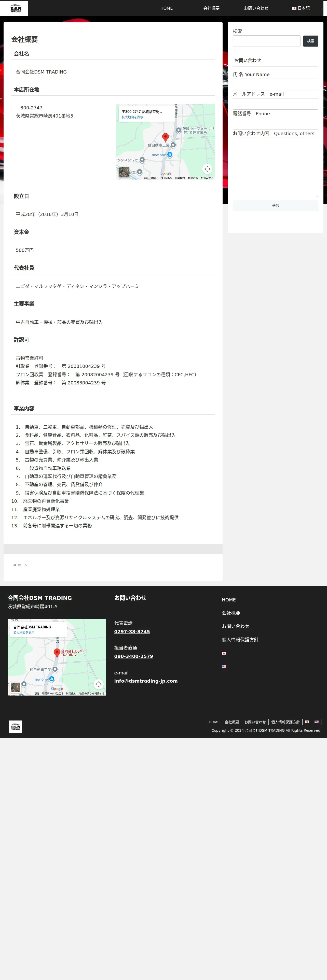The height and width of the screenshot is (980, 327).
Task: Click new one marker on the footer map
Action: pos(52,679)
